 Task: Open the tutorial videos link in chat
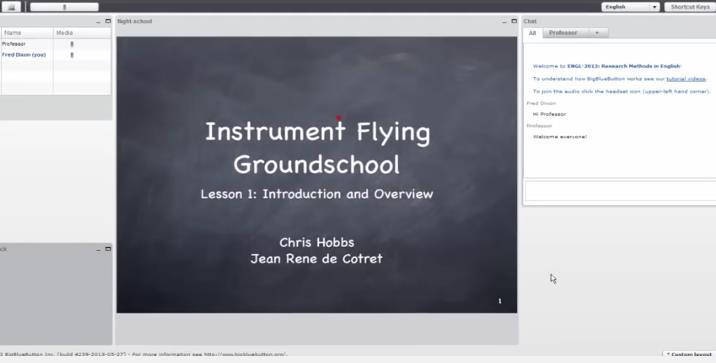pyautogui.click(x=686, y=79)
